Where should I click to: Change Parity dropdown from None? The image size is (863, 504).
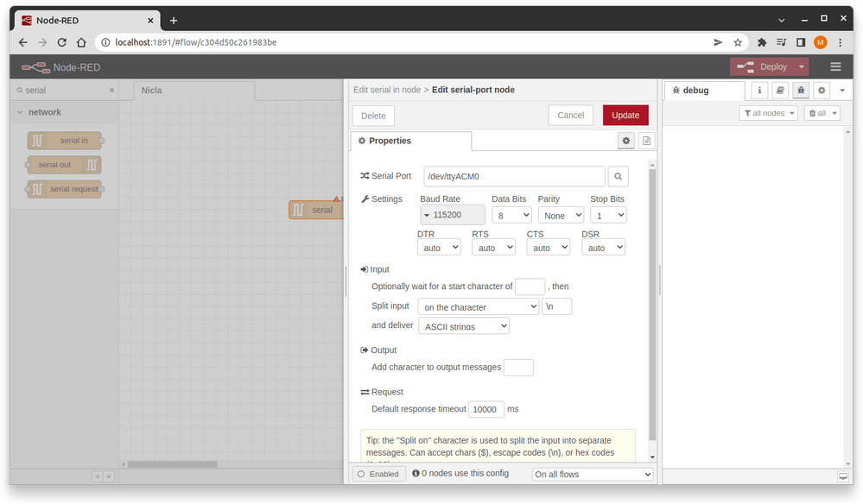coord(561,215)
